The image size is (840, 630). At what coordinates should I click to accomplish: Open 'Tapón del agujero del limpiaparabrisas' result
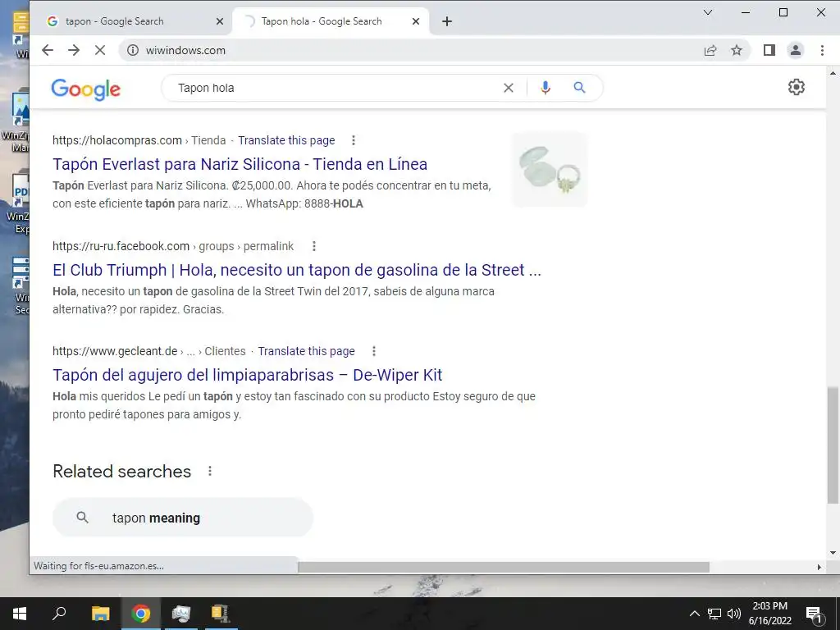pos(248,375)
